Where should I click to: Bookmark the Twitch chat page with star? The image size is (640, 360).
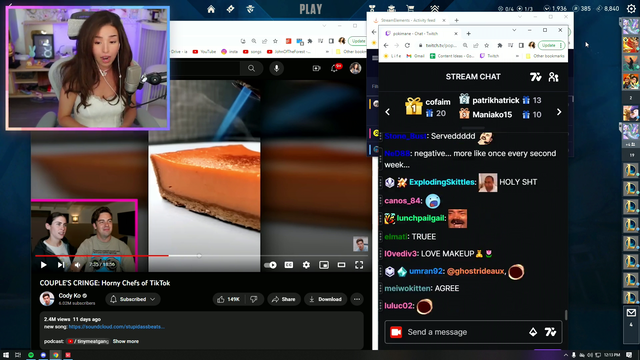tap(487, 45)
